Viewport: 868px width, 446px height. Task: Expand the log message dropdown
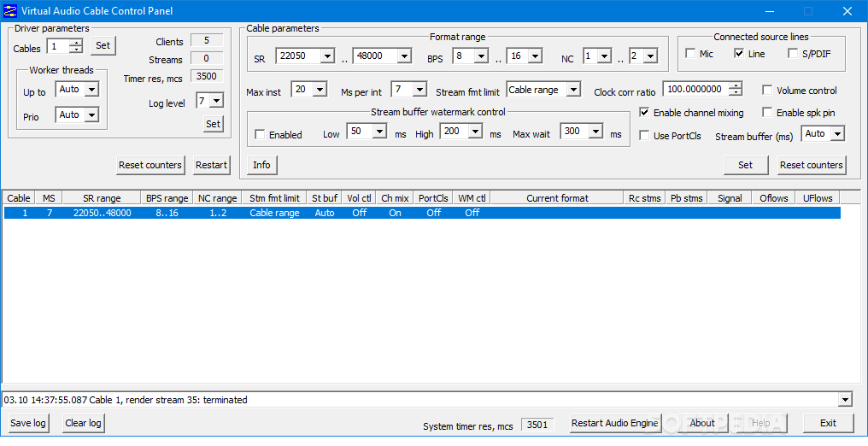(845, 400)
